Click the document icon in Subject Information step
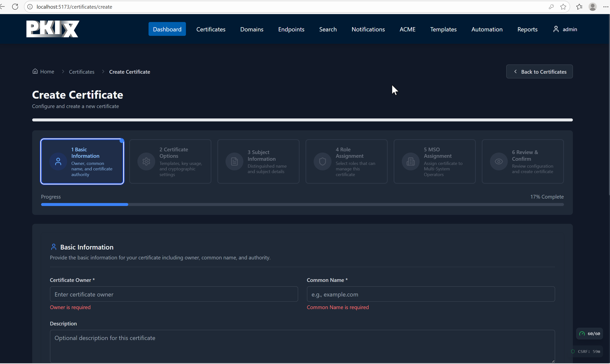This screenshot has height=364, width=610. (x=234, y=162)
